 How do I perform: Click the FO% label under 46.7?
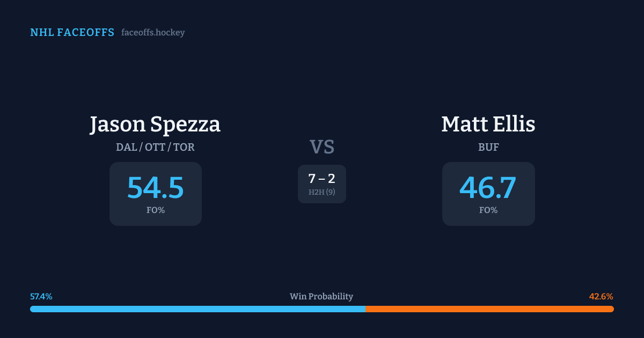point(488,210)
